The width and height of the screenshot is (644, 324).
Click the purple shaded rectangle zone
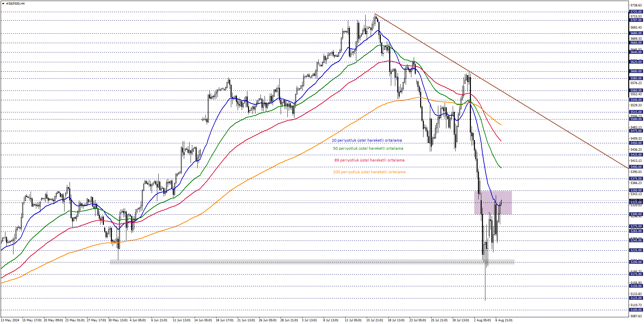493,203
